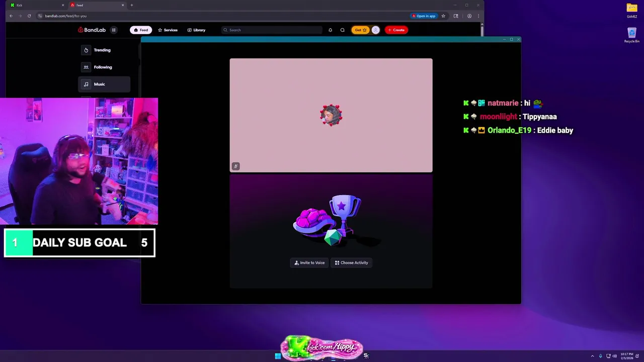The image size is (644, 362).
Task: Click Choose Activity button
Action: pyautogui.click(x=351, y=263)
